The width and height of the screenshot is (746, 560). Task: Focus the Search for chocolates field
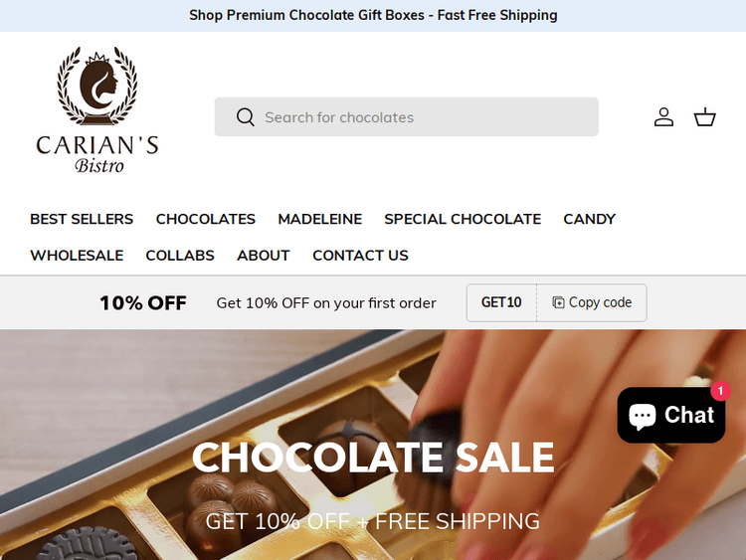click(406, 117)
